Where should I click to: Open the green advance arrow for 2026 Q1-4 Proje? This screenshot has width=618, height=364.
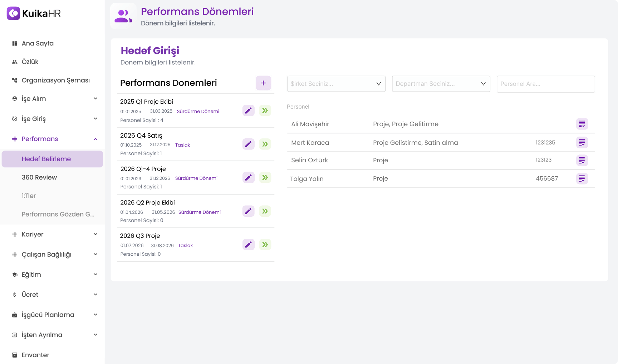tap(265, 177)
